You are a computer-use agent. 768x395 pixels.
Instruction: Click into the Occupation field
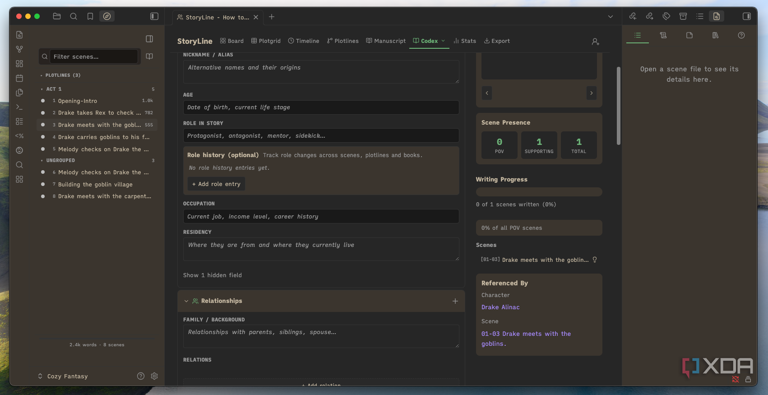[321, 216]
